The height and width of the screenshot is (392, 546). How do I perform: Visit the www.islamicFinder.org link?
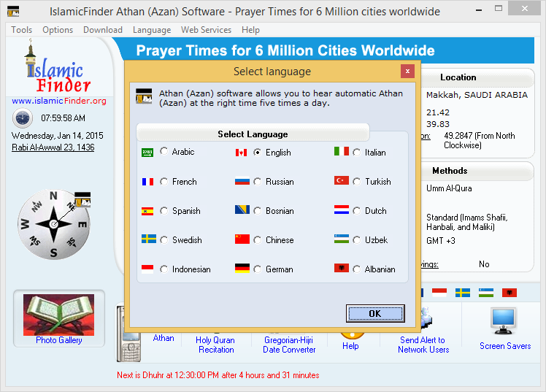click(59, 101)
